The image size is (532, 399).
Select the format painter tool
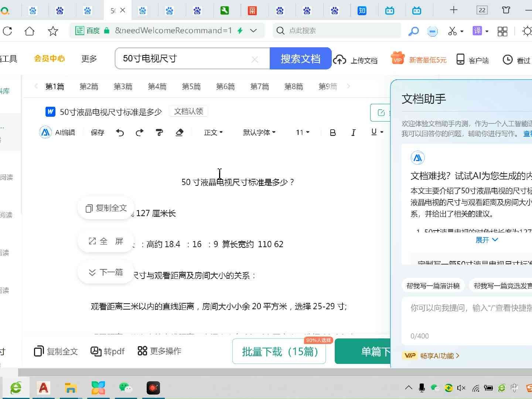[159, 132]
